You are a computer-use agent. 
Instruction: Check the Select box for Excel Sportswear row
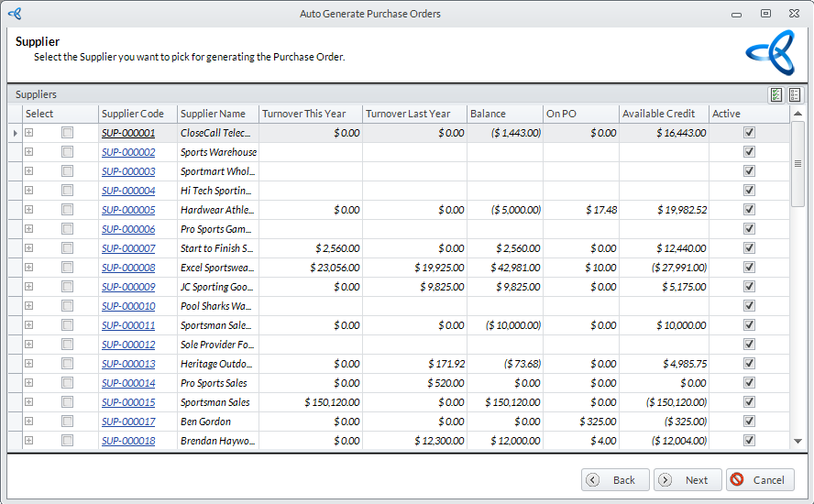pyautogui.click(x=67, y=268)
